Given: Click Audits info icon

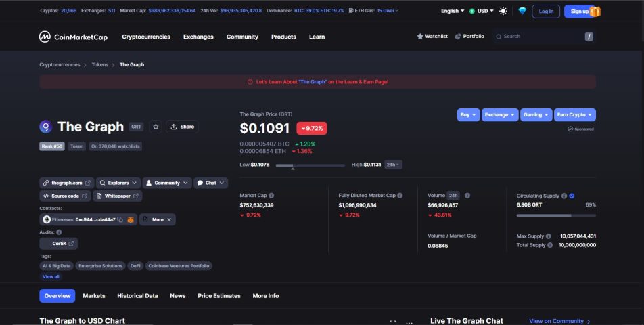Looking at the screenshot, I should (x=59, y=232).
